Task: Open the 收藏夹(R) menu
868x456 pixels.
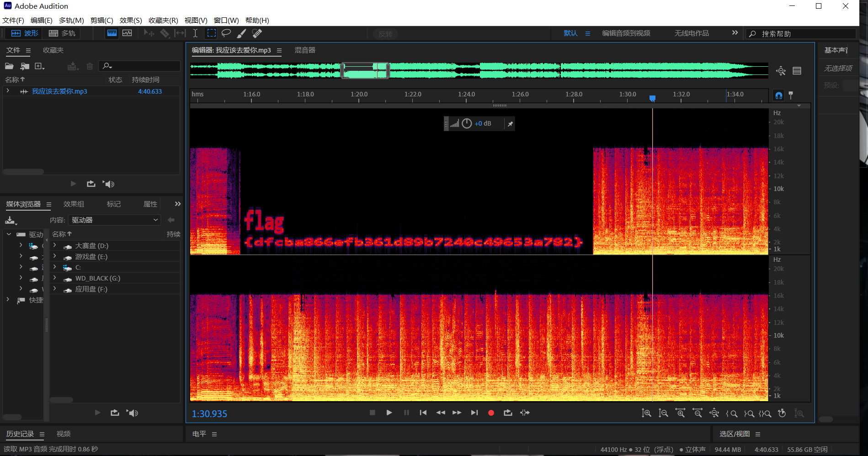Action: [163, 20]
